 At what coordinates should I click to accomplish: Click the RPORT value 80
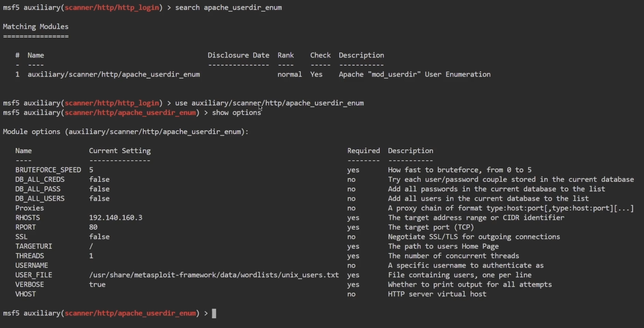click(x=94, y=227)
